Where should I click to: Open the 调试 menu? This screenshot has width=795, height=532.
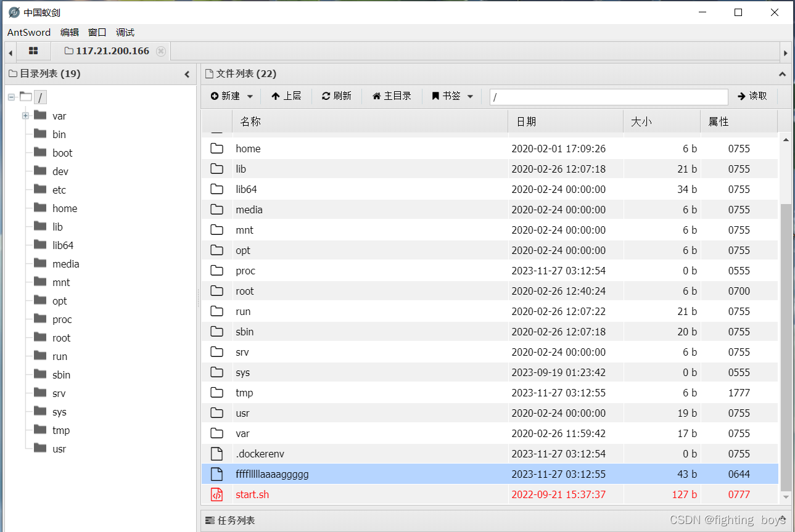coord(125,32)
